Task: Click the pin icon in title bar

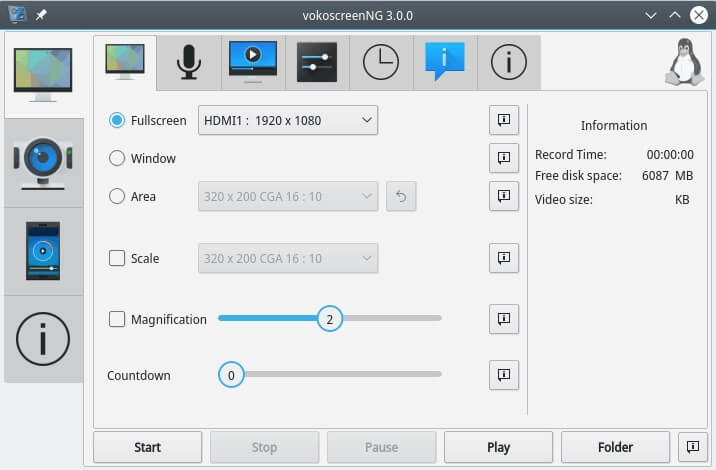Action: 41,15
